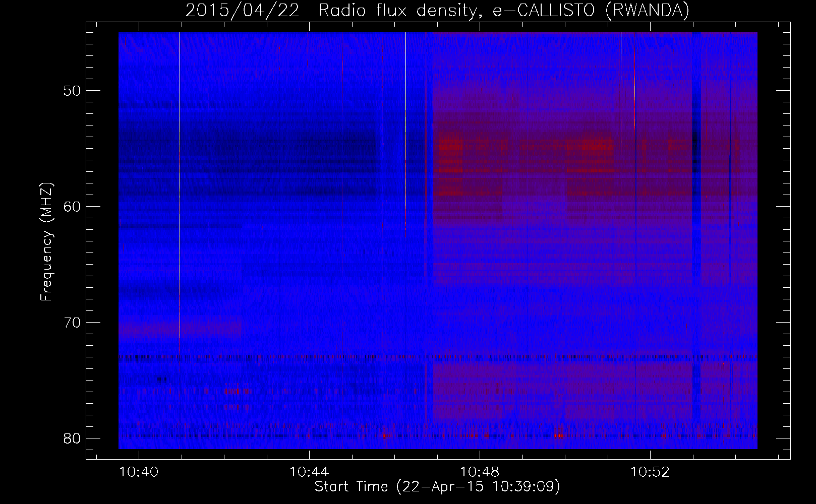Click the 10:52 time tick label
816x504 pixels.
click(650, 472)
